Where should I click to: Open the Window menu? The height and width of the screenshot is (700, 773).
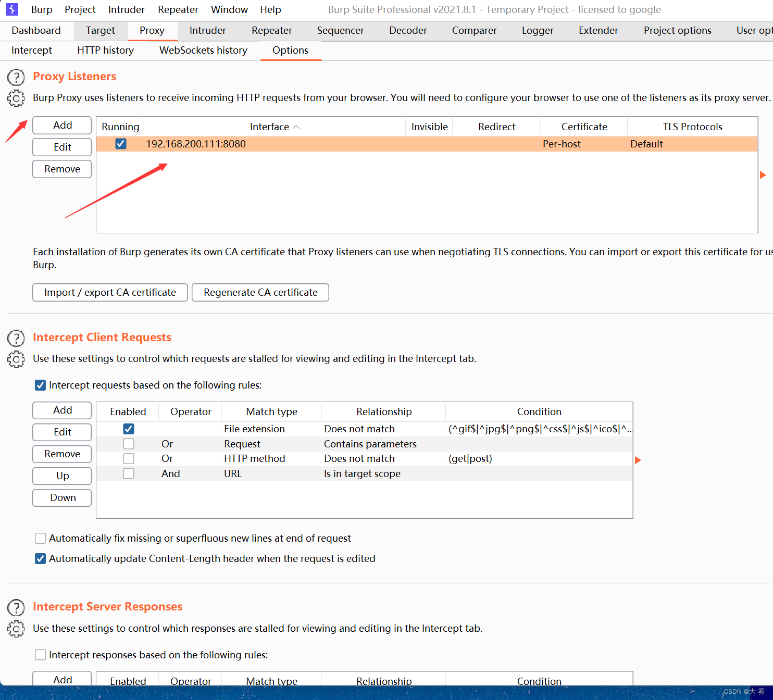pyautogui.click(x=229, y=9)
